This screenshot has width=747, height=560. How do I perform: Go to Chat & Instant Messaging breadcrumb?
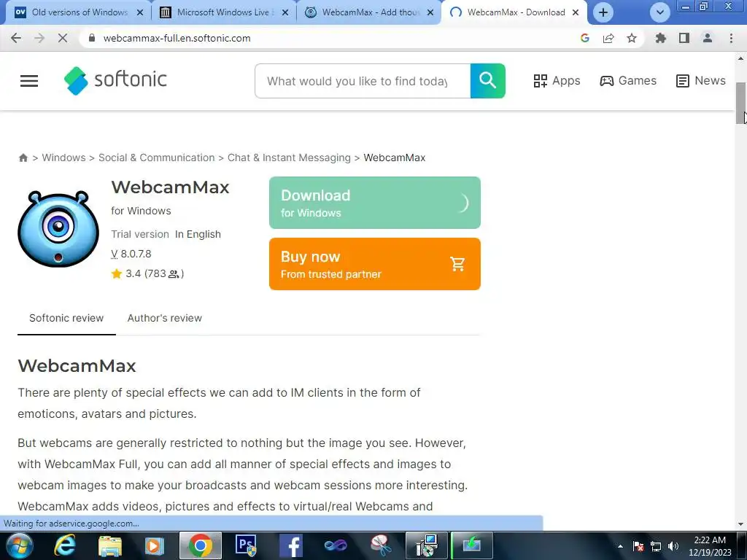289,157
